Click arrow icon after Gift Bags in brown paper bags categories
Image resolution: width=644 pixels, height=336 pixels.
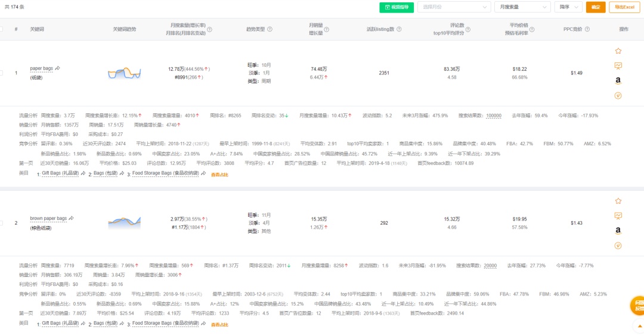[x=83, y=323]
